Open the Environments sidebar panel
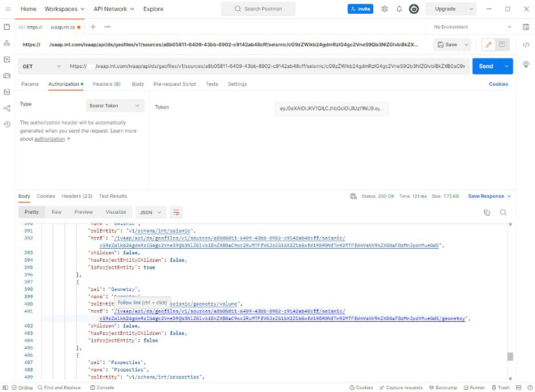The image size is (535, 392). pos(7,59)
